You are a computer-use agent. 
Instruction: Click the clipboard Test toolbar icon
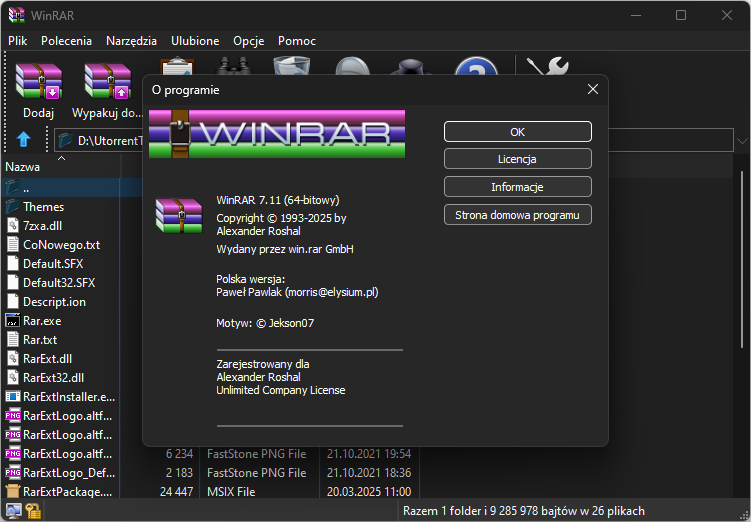point(177,66)
